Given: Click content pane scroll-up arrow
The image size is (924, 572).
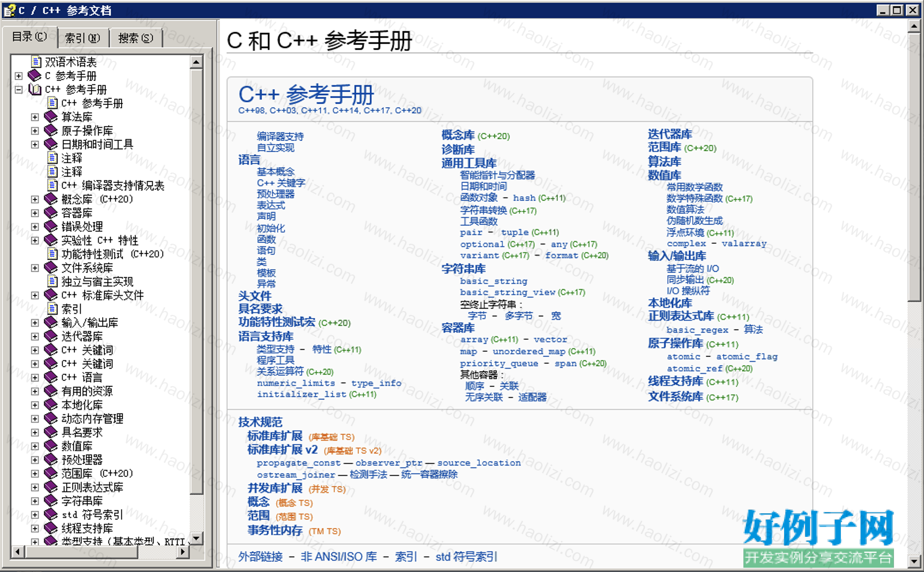Looking at the screenshot, I should point(913,27).
